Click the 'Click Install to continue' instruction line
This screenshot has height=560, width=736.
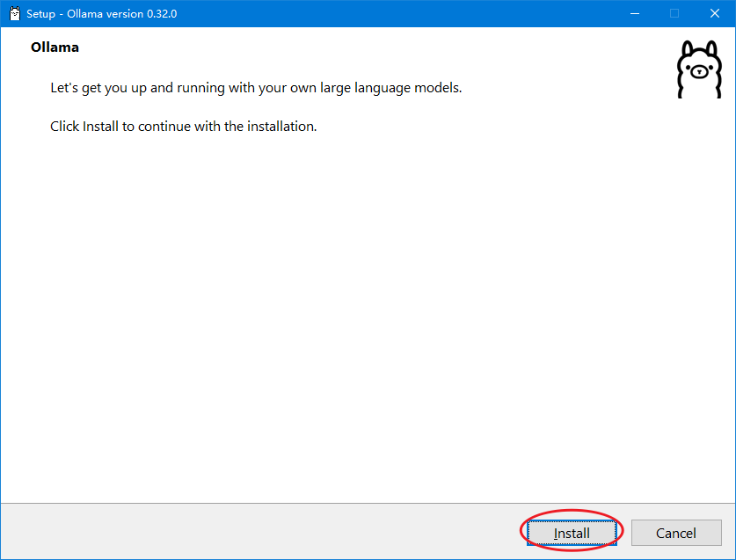click(x=184, y=127)
